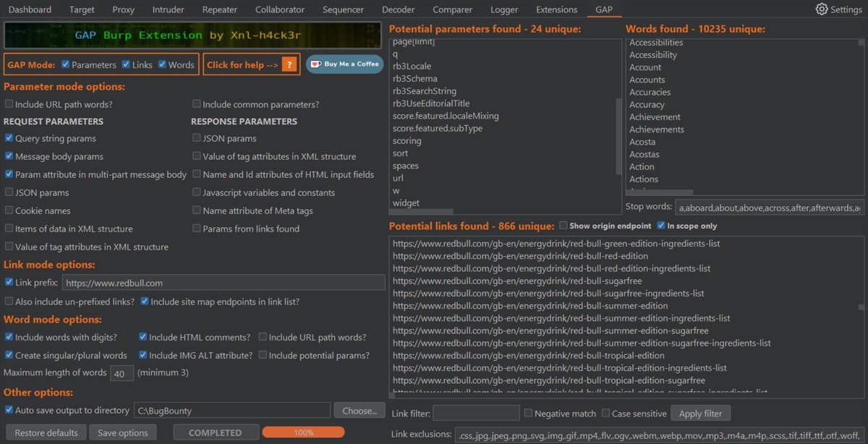Screen dimensions: 868x444
Task: Toggle Include site map endpoints in link list
Action: pyautogui.click(x=145, y=301)
